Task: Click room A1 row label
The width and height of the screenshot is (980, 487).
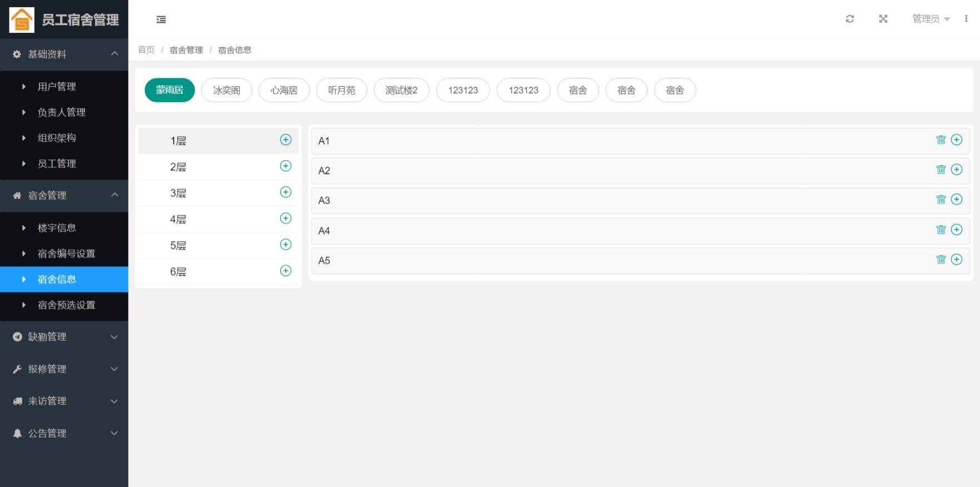Action: (x=324, y=141)
